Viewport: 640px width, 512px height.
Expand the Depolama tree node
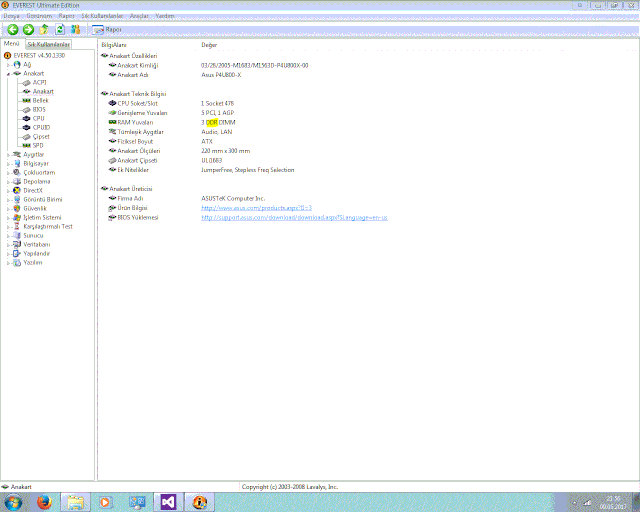[8, 182]
